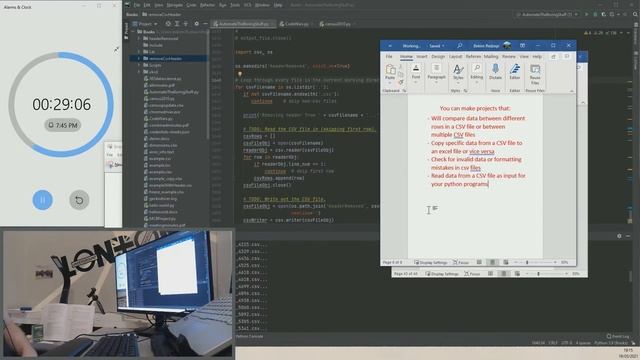This screenshot has width=640, height=360.
Task: Open the Clipboard dialog launcher in Word
Action: pyautogui.click(x=404, y=91)
